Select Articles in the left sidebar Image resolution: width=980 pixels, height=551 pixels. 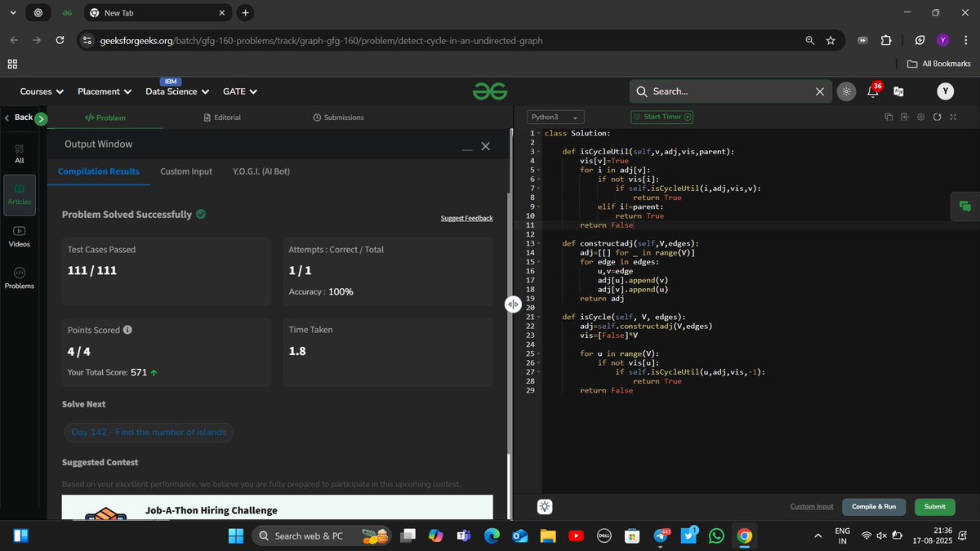point(20,194)
